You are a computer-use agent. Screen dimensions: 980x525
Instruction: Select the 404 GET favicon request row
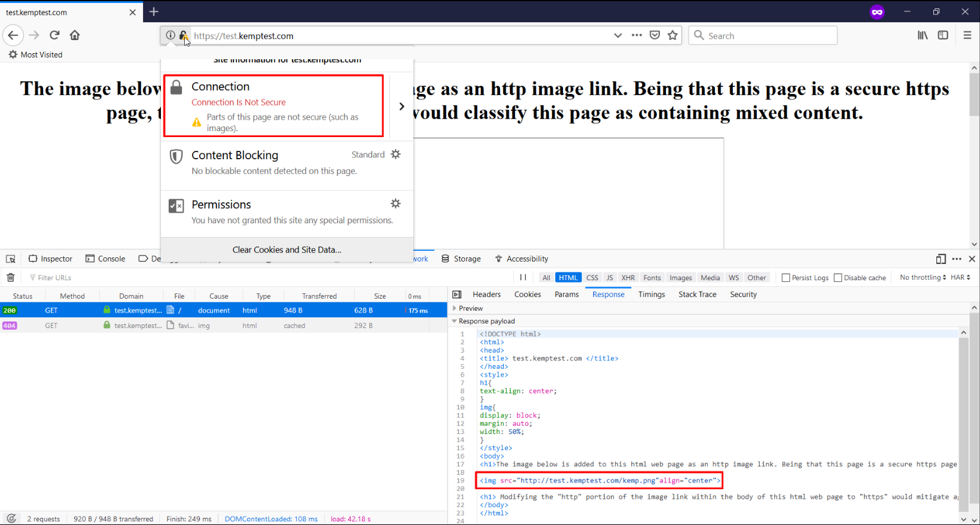tap(223, 326)
